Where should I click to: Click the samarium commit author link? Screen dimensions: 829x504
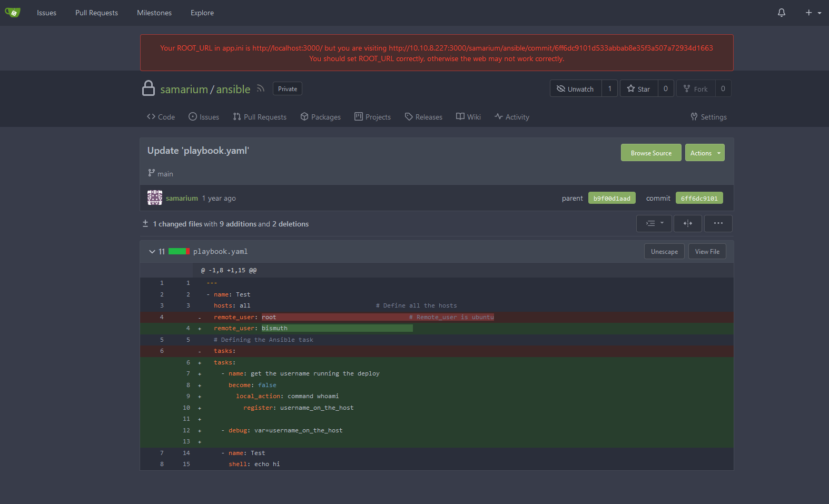click(182, 198)
